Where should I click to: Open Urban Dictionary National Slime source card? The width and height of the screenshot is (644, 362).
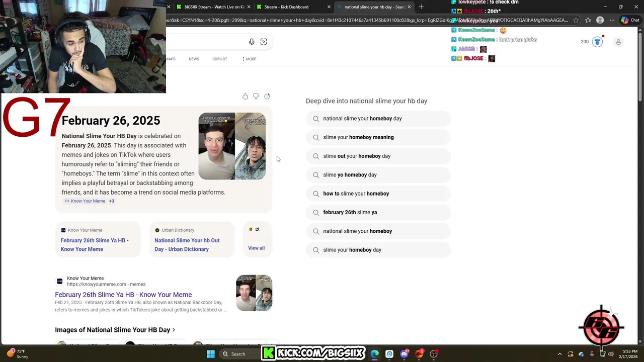pyautogui.click(x=192, y=240)
